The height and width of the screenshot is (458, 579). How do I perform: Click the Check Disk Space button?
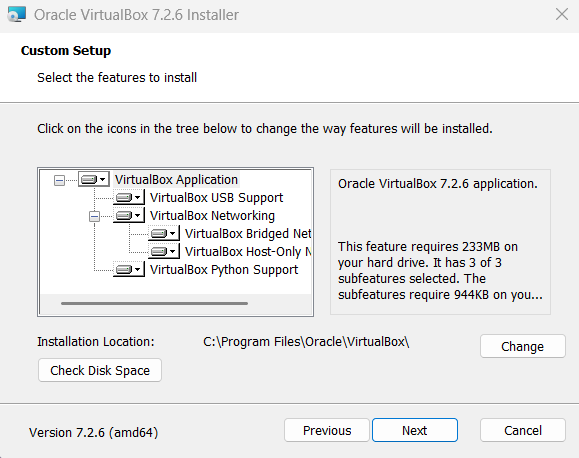(100, 370)
